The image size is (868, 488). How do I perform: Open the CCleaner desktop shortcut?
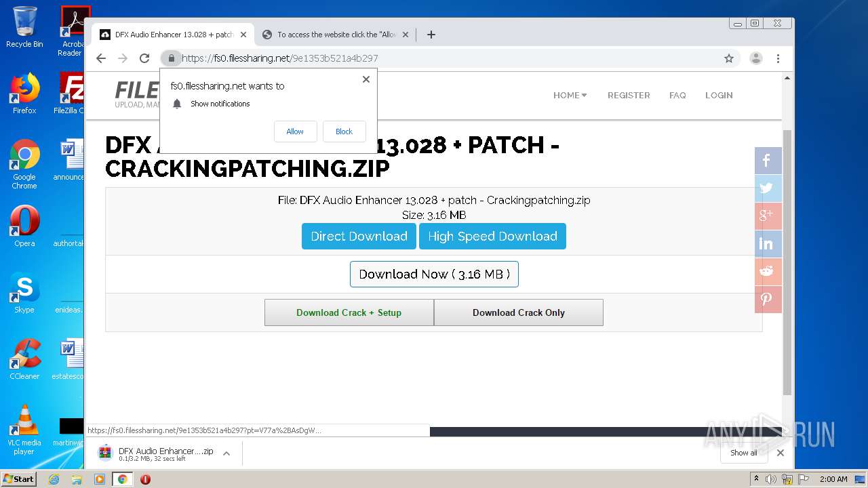pos(24,359)
